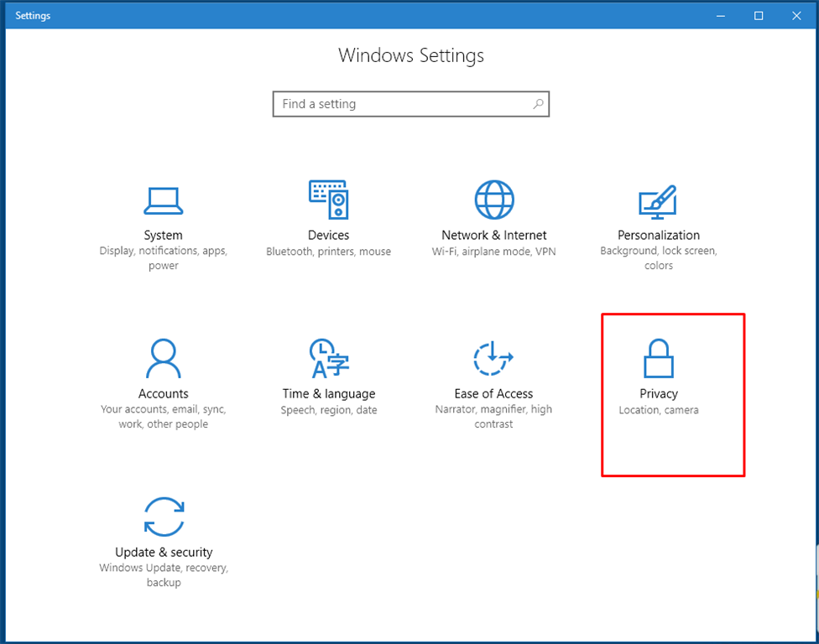Minimize the Settings window

click(721, 16)
